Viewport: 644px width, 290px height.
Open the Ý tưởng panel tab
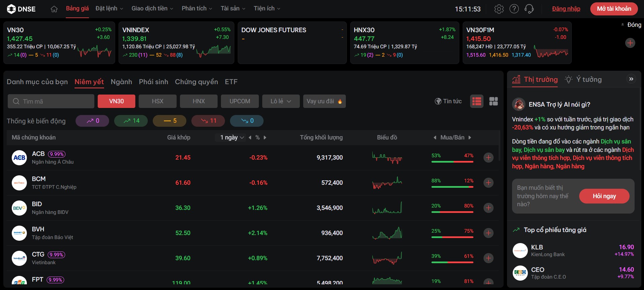[x=584, y=79]
